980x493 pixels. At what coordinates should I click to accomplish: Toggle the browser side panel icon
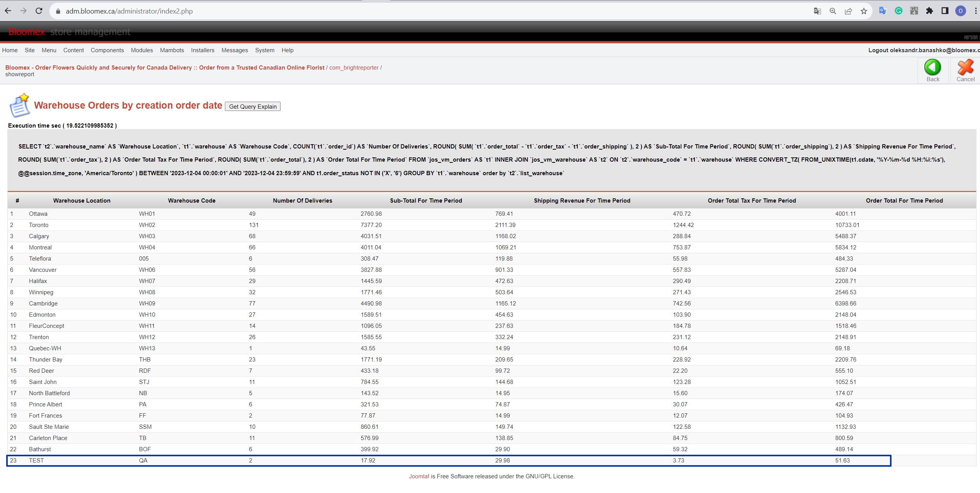945,11
